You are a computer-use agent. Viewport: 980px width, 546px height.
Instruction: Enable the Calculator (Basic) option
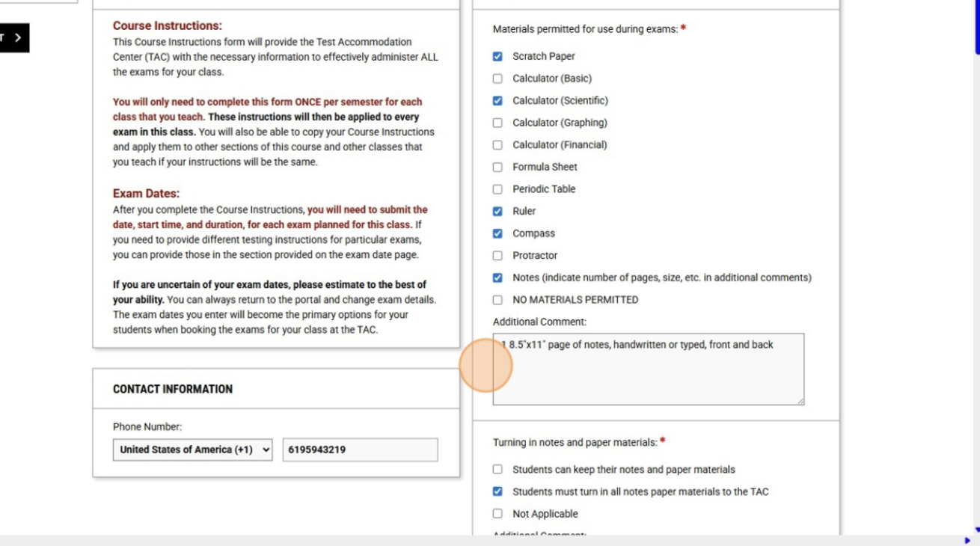point(497,79)
